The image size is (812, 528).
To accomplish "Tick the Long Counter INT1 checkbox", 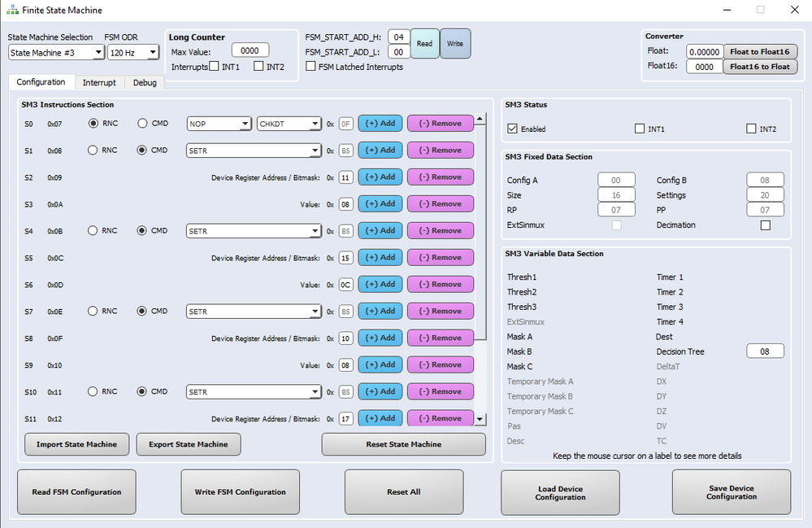I will pyautogui.click(x=214, y=67).
